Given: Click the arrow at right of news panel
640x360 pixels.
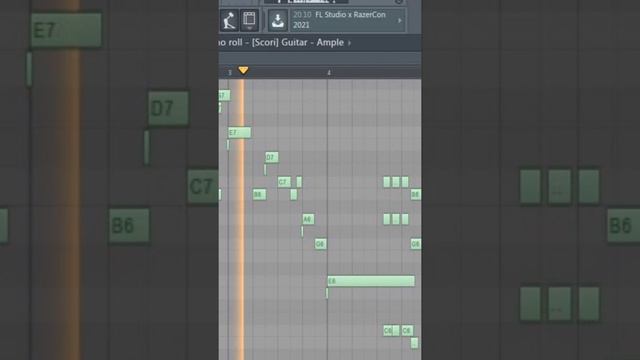Looking at the screenshot, I should coord(400,20).
